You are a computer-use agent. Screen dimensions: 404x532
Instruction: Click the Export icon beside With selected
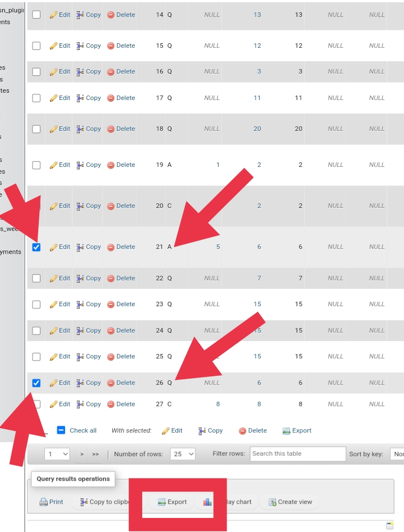click(287, 431)
